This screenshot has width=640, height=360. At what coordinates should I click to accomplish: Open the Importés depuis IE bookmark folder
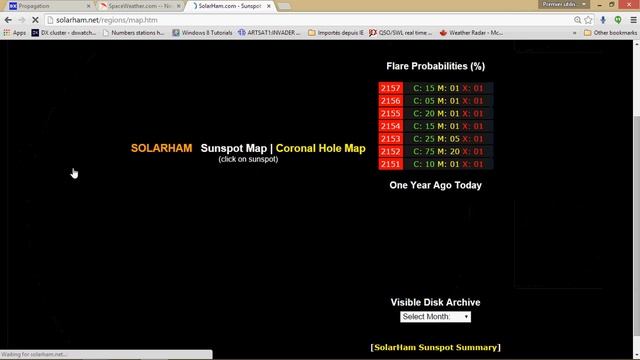click(x=336, y=33)
